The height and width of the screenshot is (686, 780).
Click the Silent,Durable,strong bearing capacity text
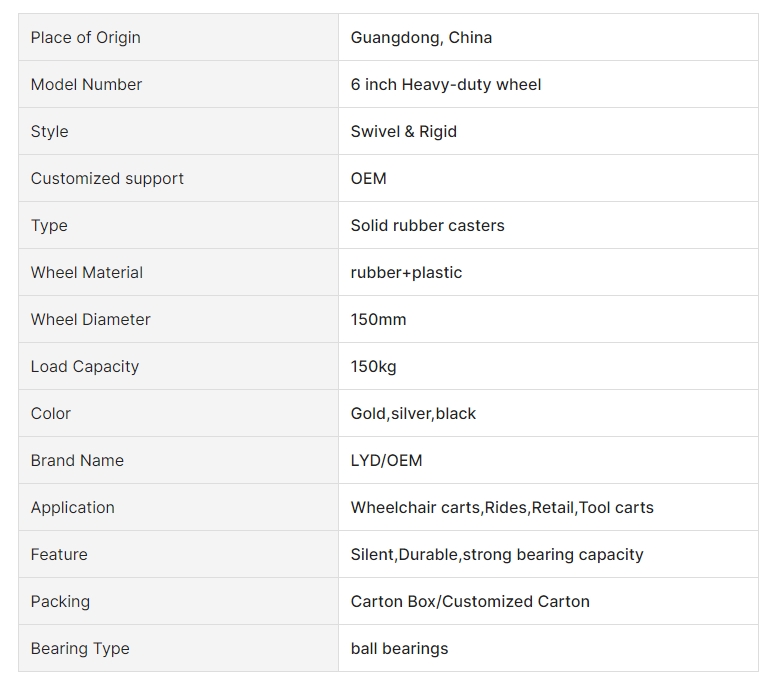497,555
